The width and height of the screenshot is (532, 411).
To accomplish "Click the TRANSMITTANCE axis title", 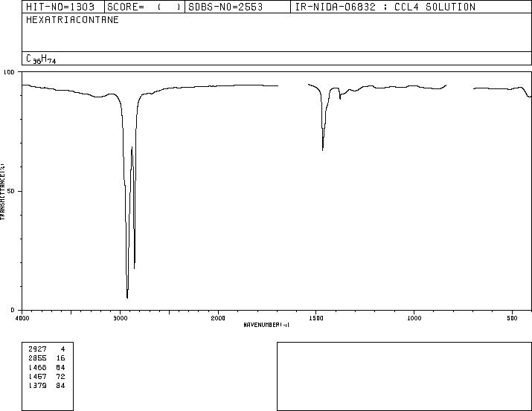I will 3,192.
